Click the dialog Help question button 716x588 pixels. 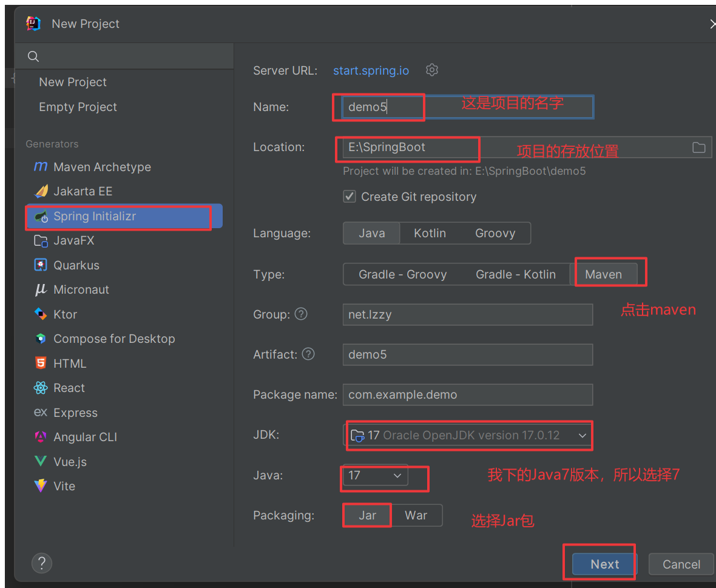(41, 563)
